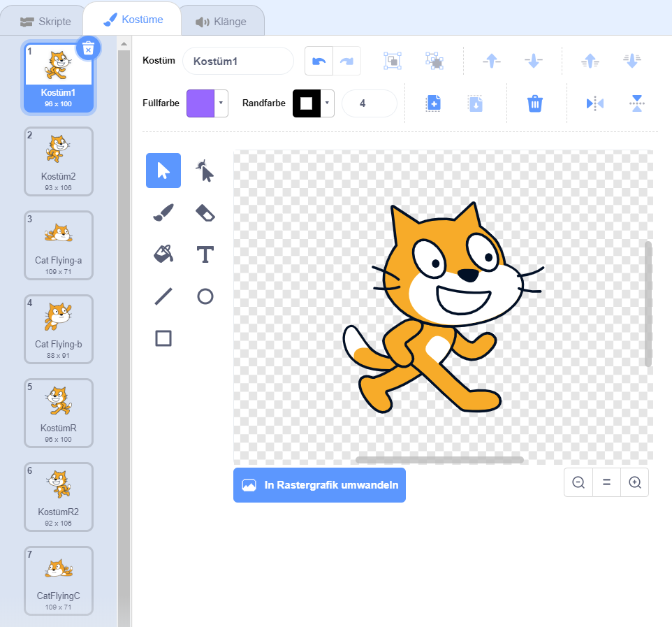Screen dimensions: 672x627
Task: Click the Kostüm name input field
Action: (238, 61)
